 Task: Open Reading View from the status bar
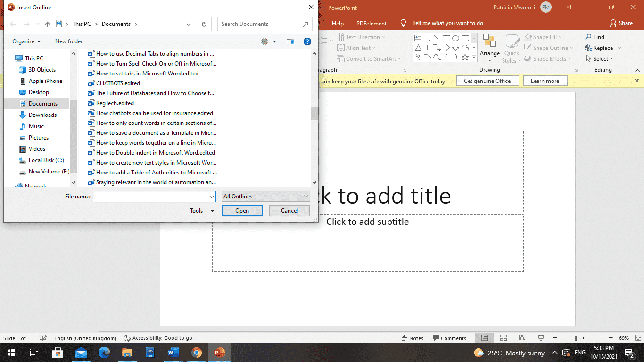522,338
